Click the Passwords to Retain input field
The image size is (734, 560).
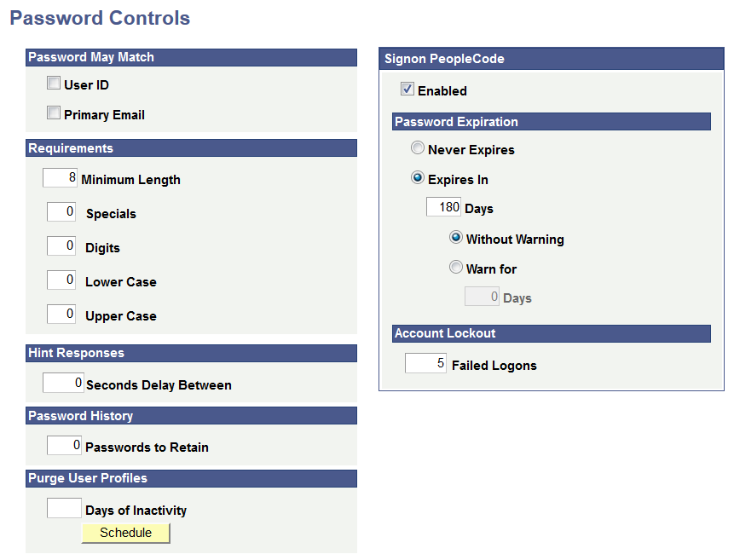click(63, 444)
